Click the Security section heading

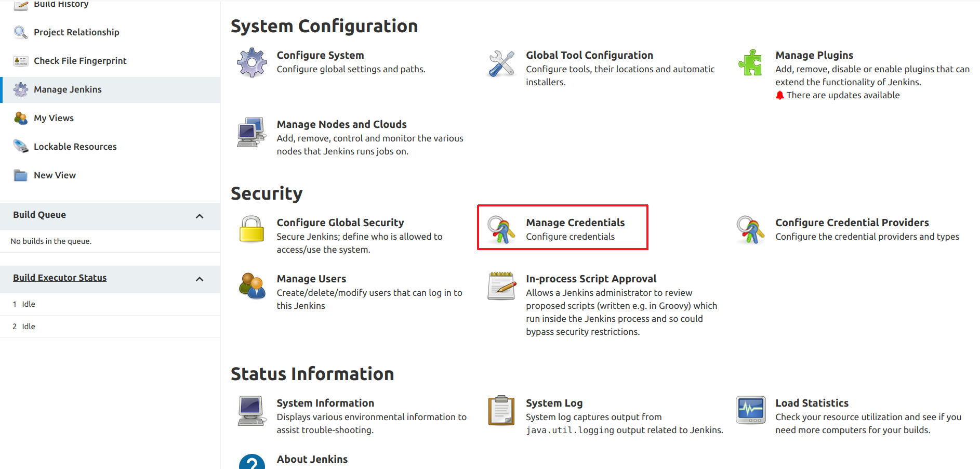tap(267, 193)
